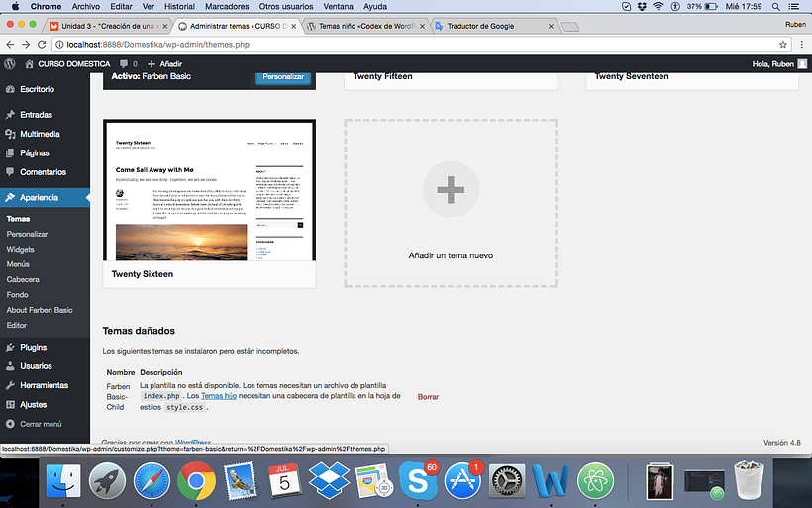
Task: Open Atom editor from the dock
Action: coord(595,481)
